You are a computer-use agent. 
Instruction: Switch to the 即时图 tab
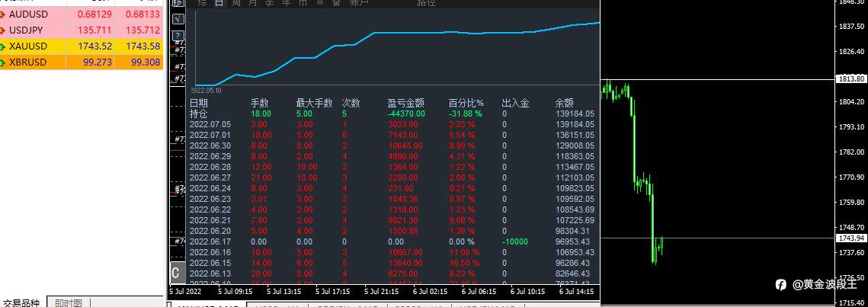coord(69,302)
